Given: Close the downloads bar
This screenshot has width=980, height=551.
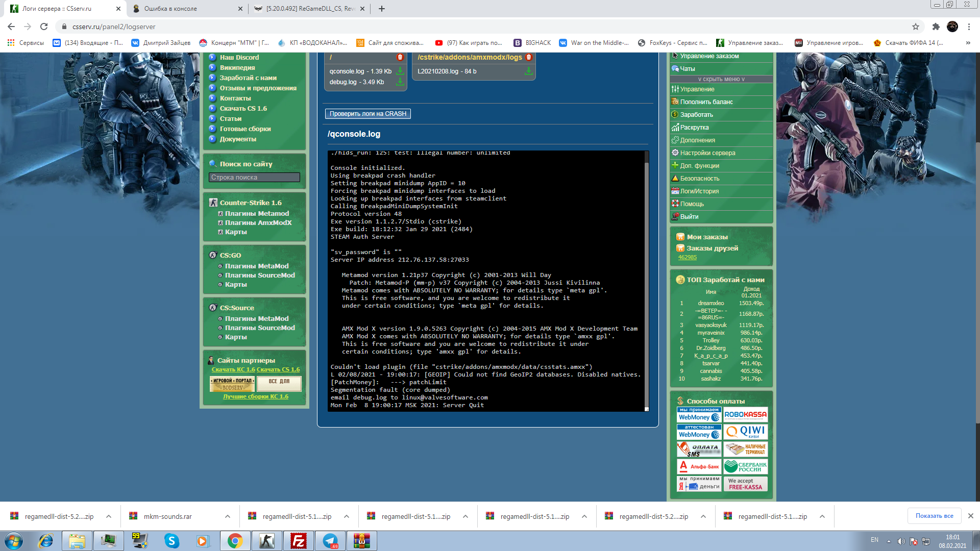Looking at the screenshot, I should tap(971, 516).
